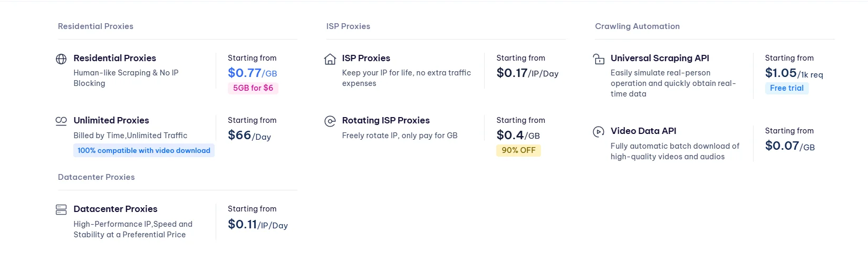Click the Universal Scraping API unlock icon
This screenshot has height=270, width=868.
599,59
